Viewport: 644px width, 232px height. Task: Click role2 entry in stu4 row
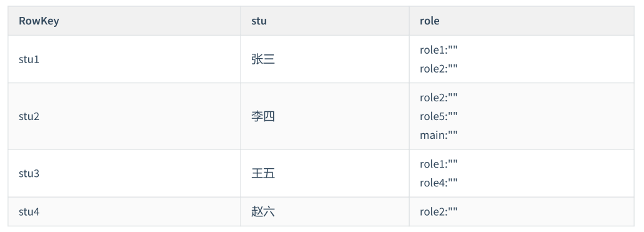point(439,212)
